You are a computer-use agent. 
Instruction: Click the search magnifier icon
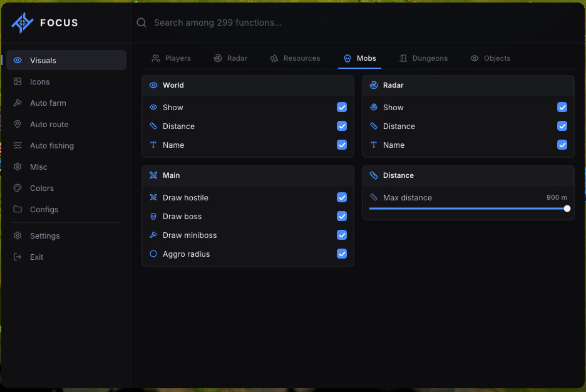point(141,23)
